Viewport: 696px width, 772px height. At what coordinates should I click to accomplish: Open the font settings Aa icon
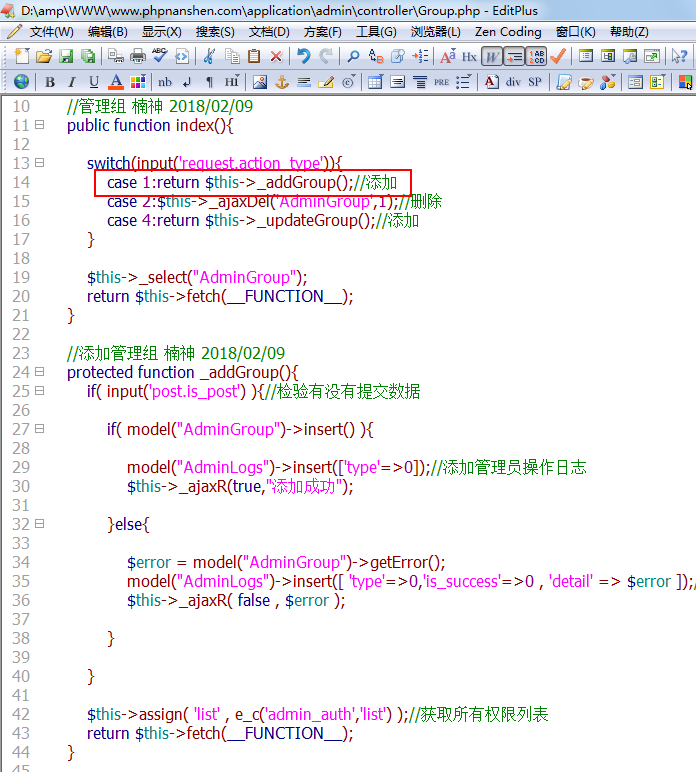click(x=447, y=56)
